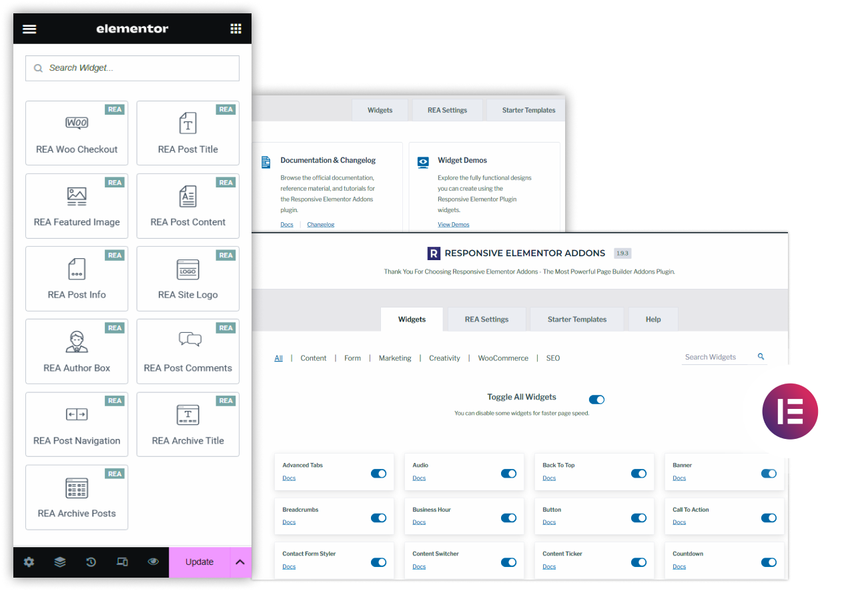Select the REA Site Logo widget

pyautogui.click(x=188, y=279)
